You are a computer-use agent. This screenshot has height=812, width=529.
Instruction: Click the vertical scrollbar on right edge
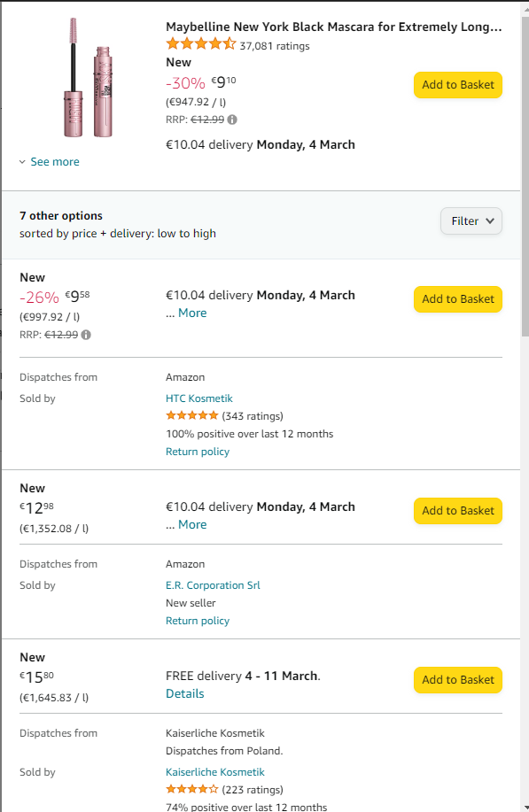click(525, 171)
